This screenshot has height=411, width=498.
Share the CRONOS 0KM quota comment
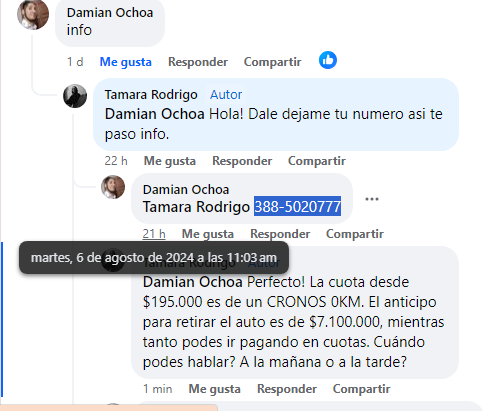pos(361,389)
